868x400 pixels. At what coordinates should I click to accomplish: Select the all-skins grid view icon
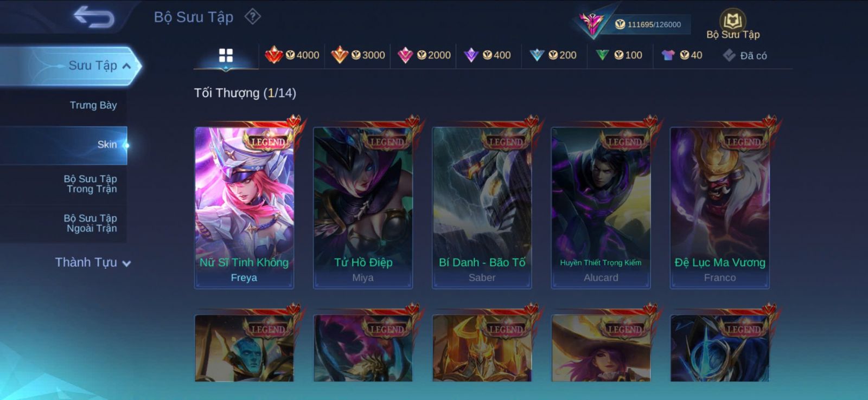[x=226, y=55]
